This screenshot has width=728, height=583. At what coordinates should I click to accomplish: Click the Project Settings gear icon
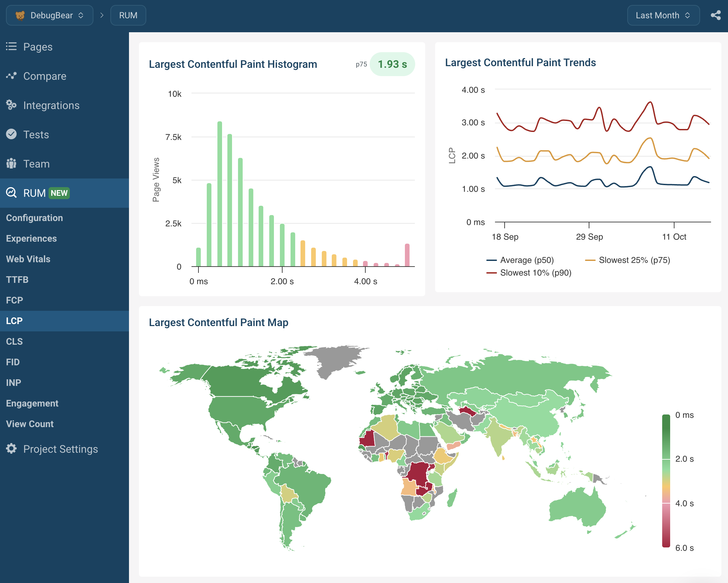(11, 449)
